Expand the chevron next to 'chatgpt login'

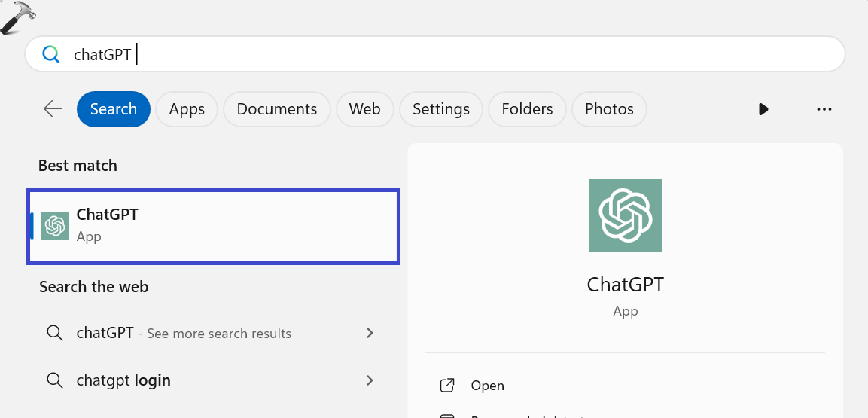coord(370,380)
